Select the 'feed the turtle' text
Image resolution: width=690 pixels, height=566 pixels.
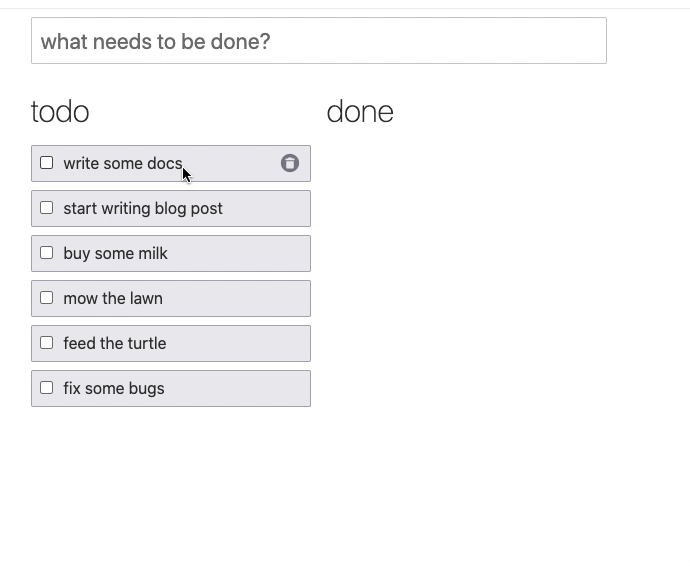pos(114,344)
